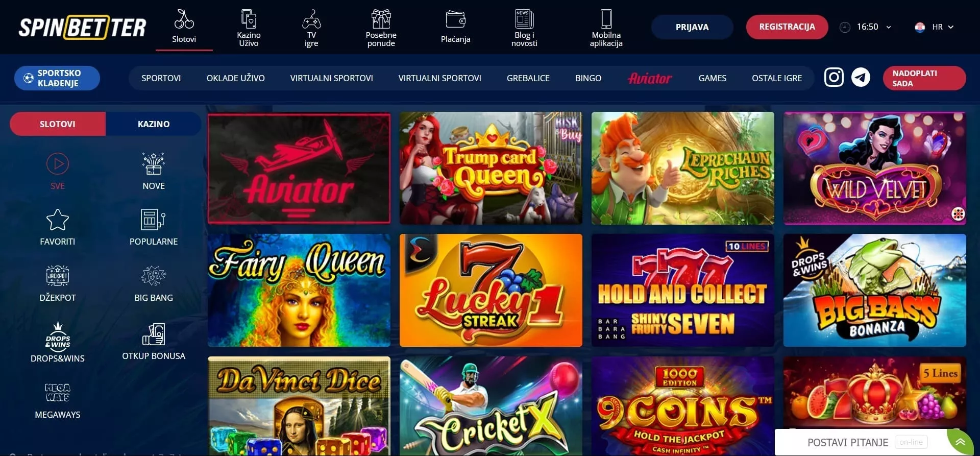This screenshot has width=980, height=456.
Task: Choose the Drops&Wins category icon
Action: coord(58,335)
